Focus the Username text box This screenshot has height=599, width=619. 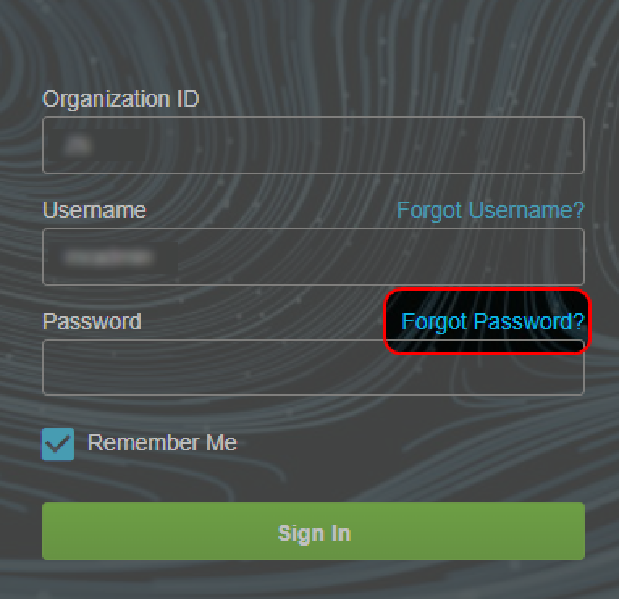pyautogui.click(x=313, y=257)
